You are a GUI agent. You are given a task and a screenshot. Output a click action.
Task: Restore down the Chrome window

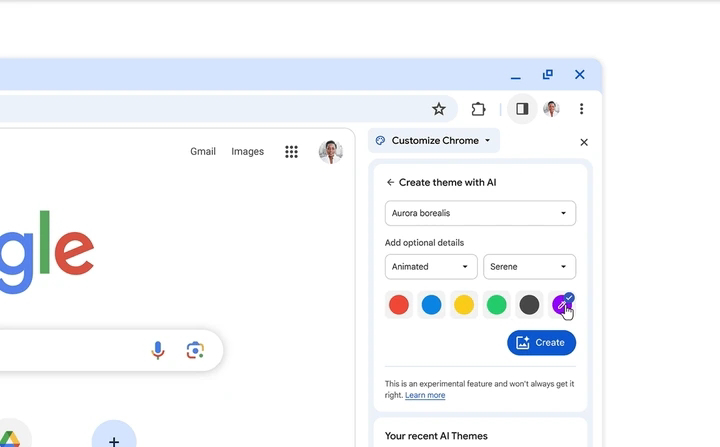pos(547,74)
